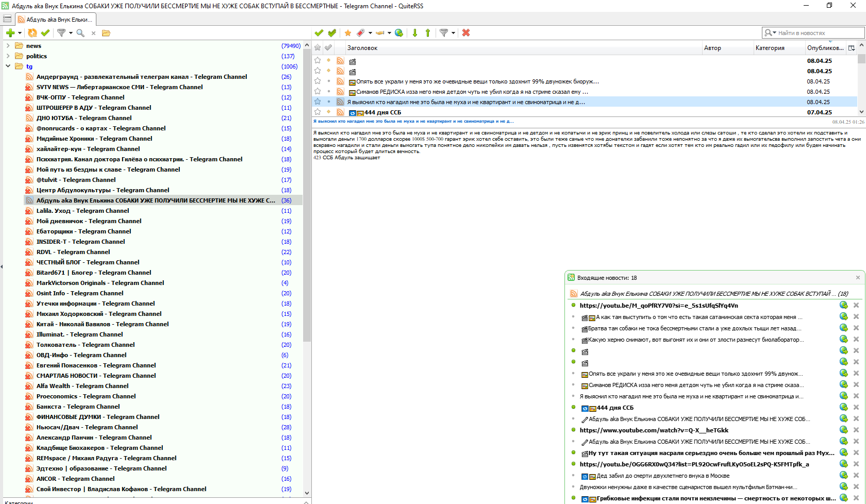Toggle read marker of 'Ну тут такая ситуация' item
The width and height of the screenshot is (866, 504).
(x=573, y=452)
